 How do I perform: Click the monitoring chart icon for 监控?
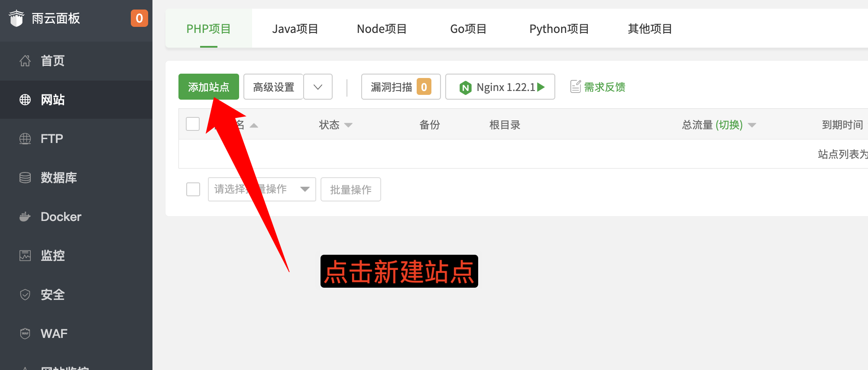tap(25, 256)
